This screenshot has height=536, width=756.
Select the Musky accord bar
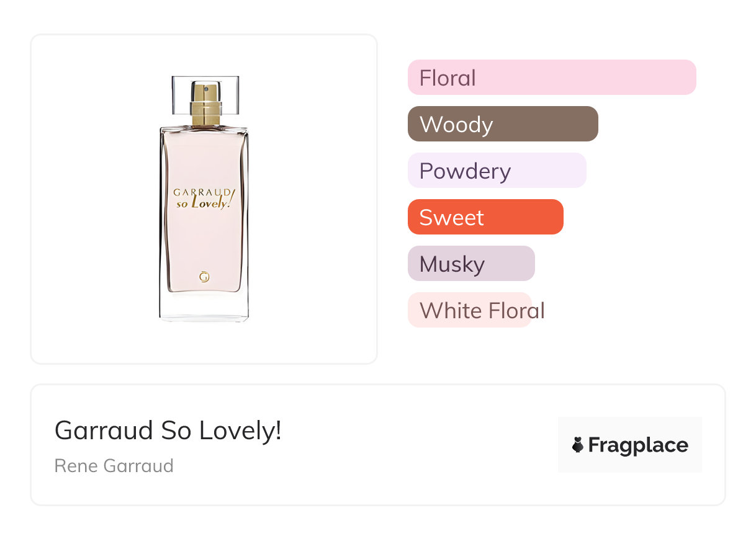pos(471,264)
